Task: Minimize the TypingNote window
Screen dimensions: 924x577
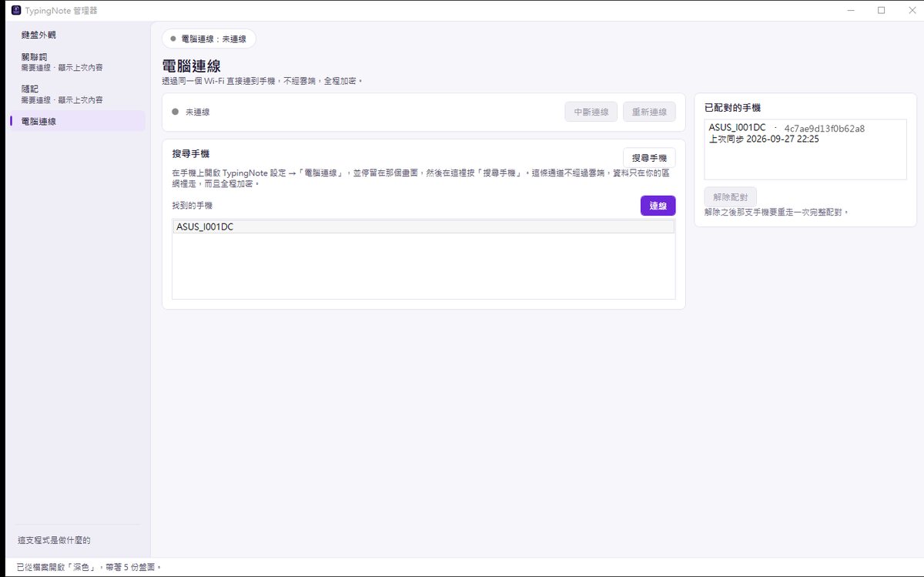Action: [851, 10]
